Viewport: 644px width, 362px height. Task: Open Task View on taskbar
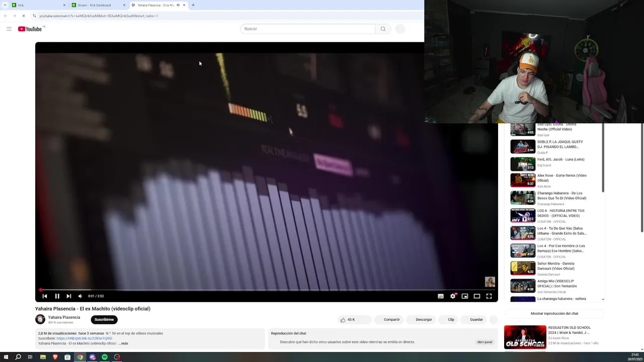[x=30, y=357]
